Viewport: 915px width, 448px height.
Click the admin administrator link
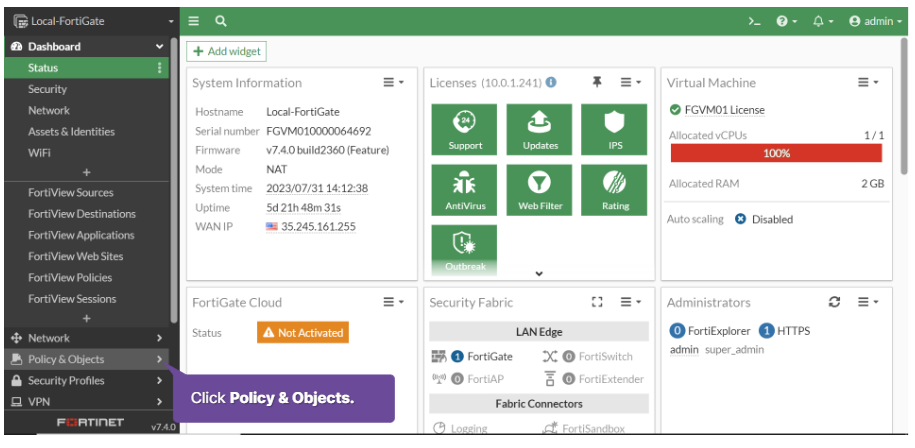click(x=684, y=349)
